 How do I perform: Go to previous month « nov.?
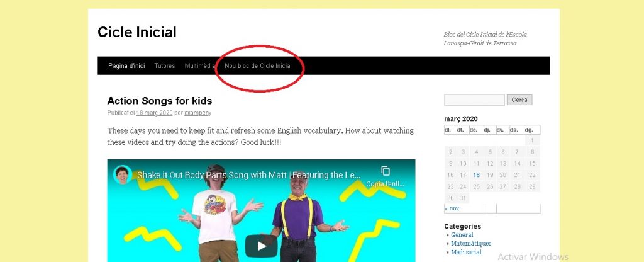pyautogui.click(x=452, y=208)
